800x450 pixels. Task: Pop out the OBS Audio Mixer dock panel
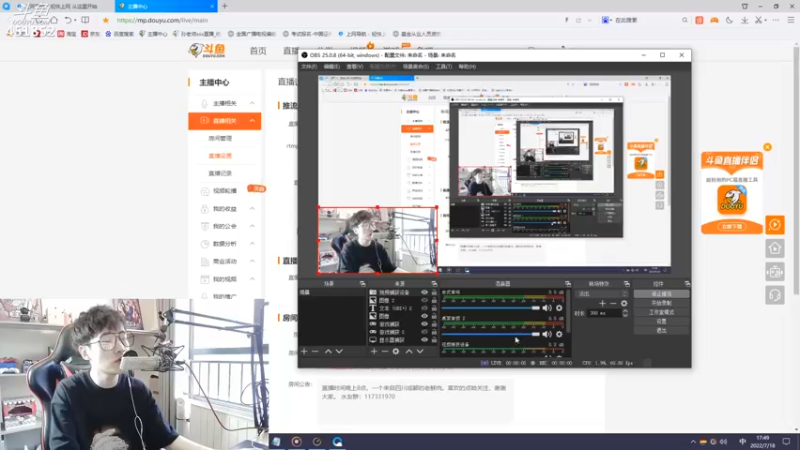pyautogui.click(x=567, y=284)
